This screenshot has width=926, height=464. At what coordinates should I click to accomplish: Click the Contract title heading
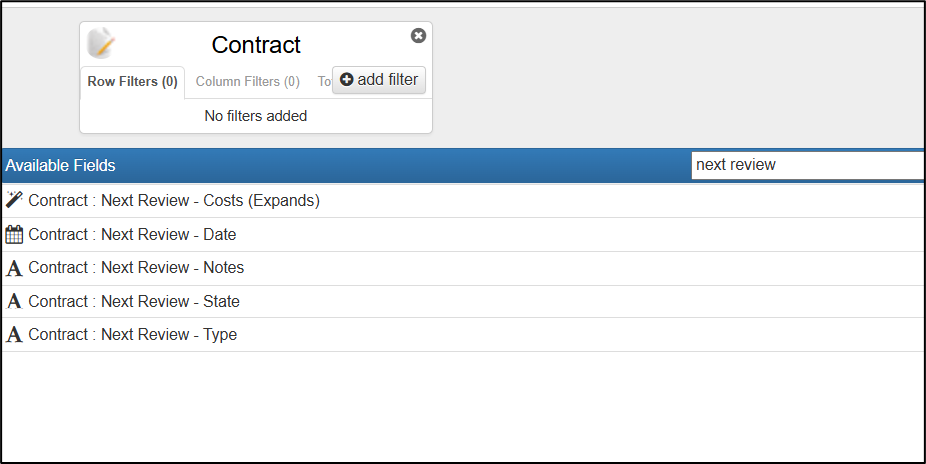[256, 45]
